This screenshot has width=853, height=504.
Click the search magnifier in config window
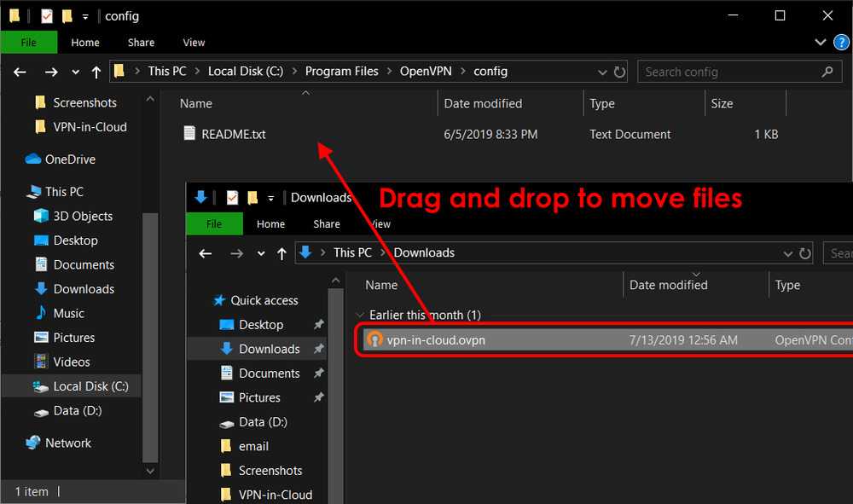coord(826,72)
